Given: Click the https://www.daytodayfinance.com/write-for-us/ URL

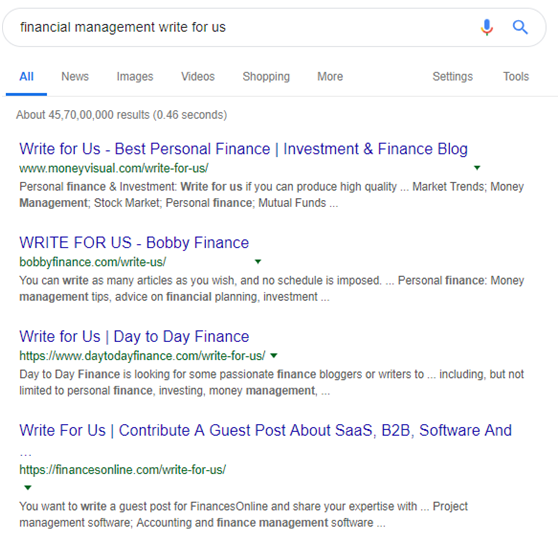Looking at the screenshot, I should [142, 356].
